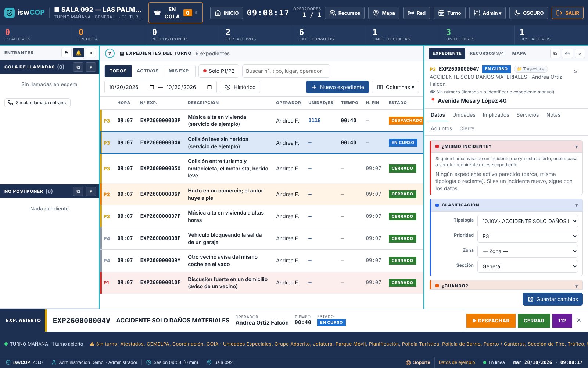The image size is (588, 368).
Task: Open the end date calendar picker
Action: pyautogui.click(x=209, y=87)
